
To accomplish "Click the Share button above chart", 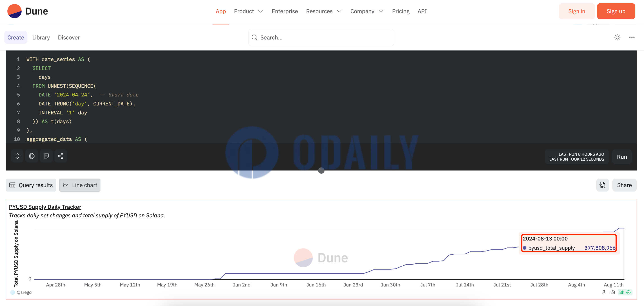I will click(x=624, y=185).
